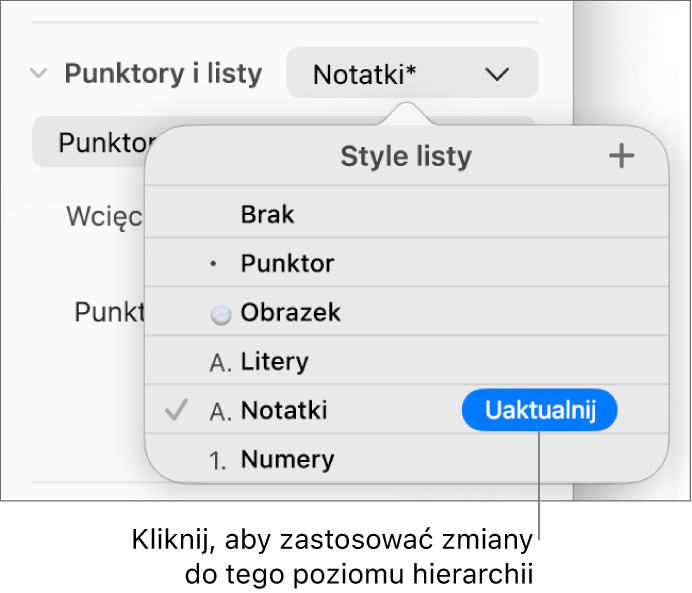Click the image bullet icon beside Obrazek
The width and height of the screenshot is (692, 593).
click(x=221, y=315)
